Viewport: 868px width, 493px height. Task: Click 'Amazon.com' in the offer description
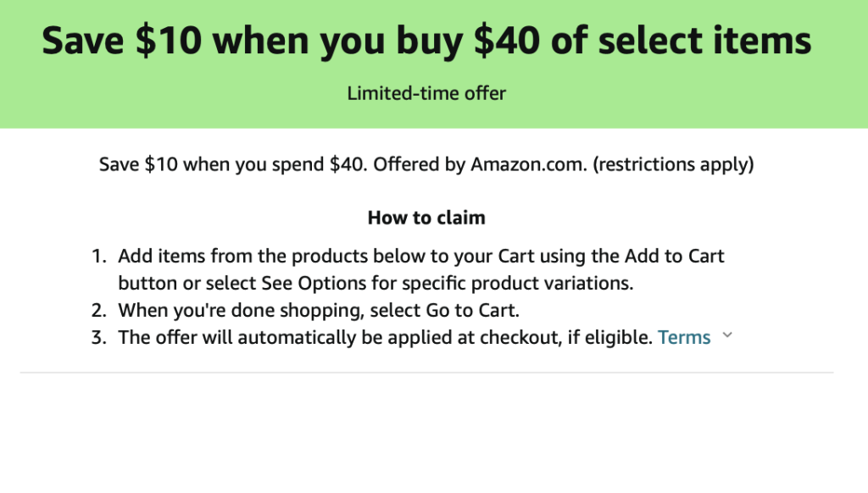pyautogui.click(x=529, y=164)
